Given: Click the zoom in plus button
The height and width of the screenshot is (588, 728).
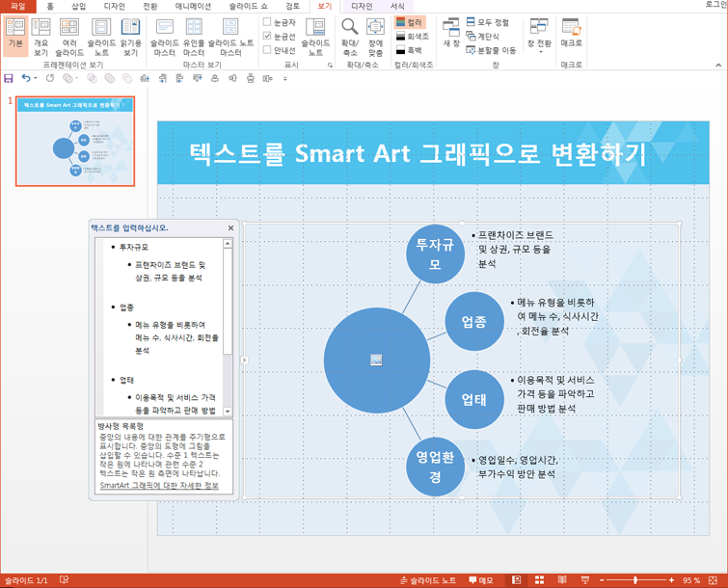Looking at the screenshot, I should point(671,580).
